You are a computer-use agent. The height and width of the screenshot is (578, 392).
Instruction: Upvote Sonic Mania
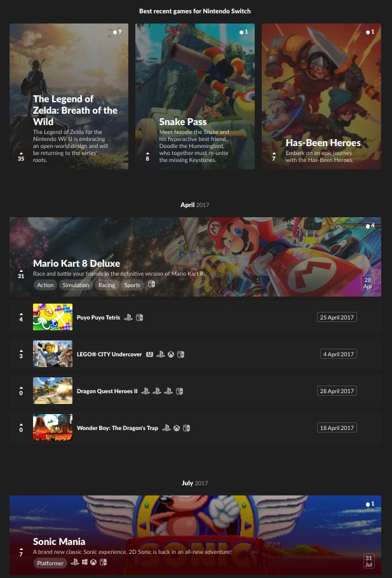pyautogui.click(x=21, y=552)
